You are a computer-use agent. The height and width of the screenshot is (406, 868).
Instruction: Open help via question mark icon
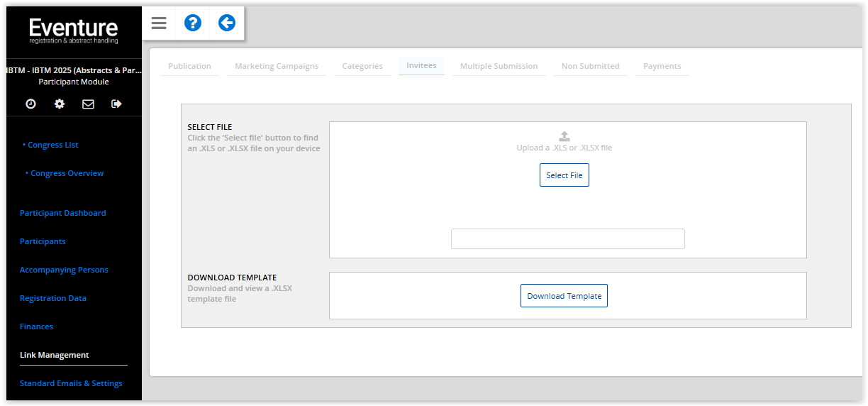[x=193, y=23]
